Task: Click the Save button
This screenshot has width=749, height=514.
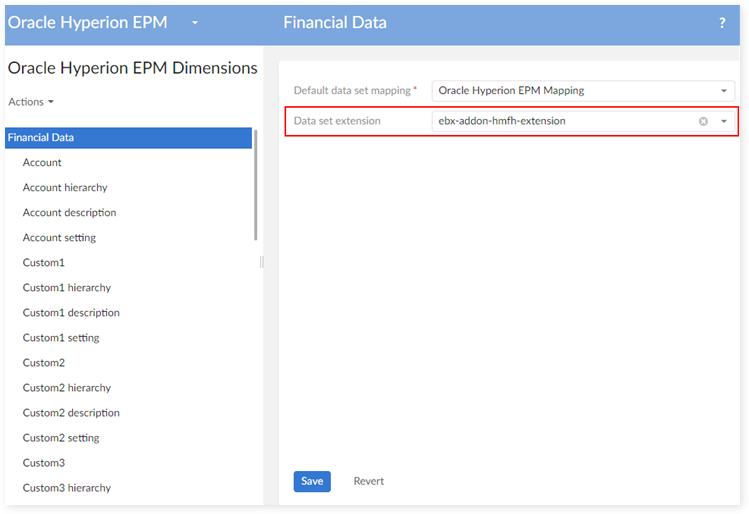Action: click(312, 481)
